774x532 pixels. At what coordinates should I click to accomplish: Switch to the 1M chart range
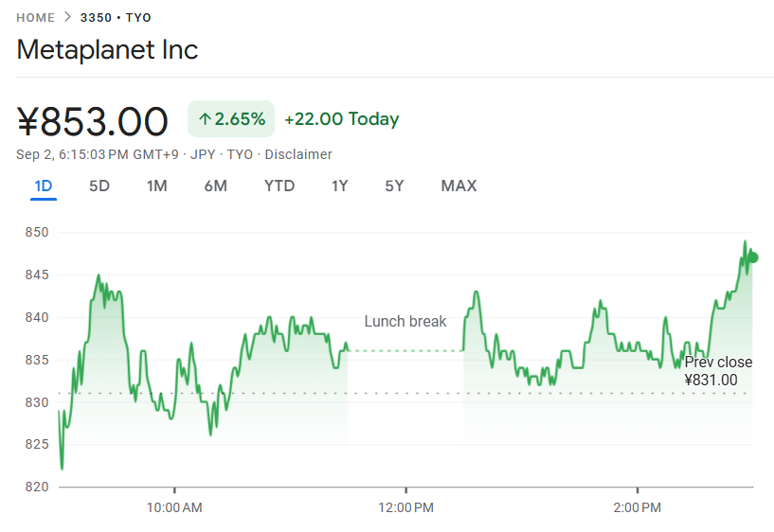coord(156,186)
